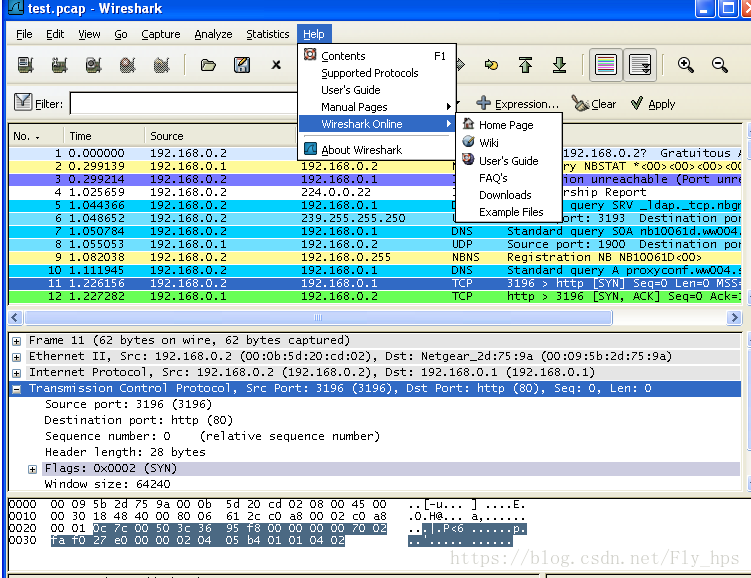The image size is (751, 578).
Task: Click the List capture interfaces toolbar icon
Action: [25, 65]
